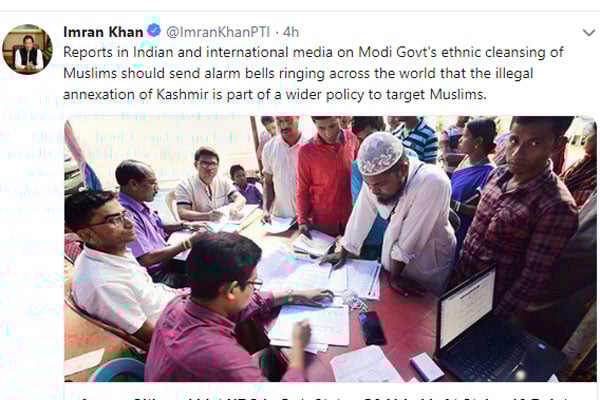Click the word 'Kashmir' in the tweet
The width and height of the screenshot is (600, 400).
pos(183,94)
